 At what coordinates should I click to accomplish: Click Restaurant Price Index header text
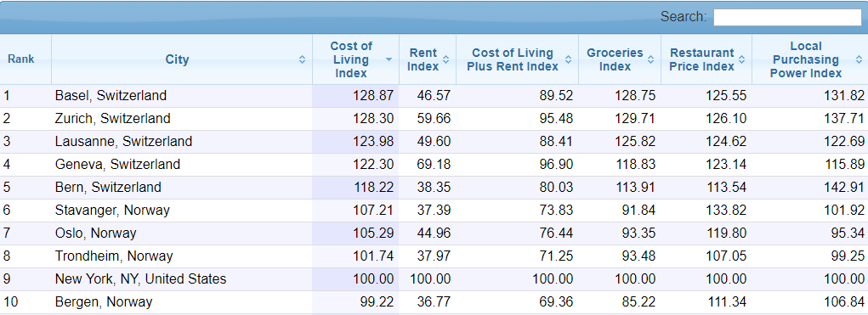point(702,59)
